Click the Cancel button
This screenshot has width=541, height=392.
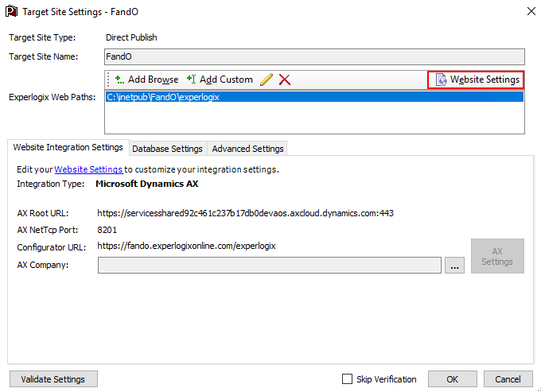508,379
